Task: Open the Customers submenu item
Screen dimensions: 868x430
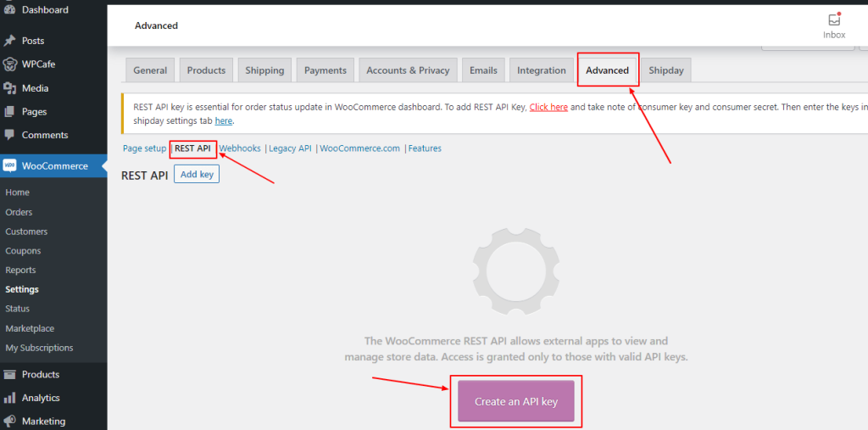Action: pos(26,232)
